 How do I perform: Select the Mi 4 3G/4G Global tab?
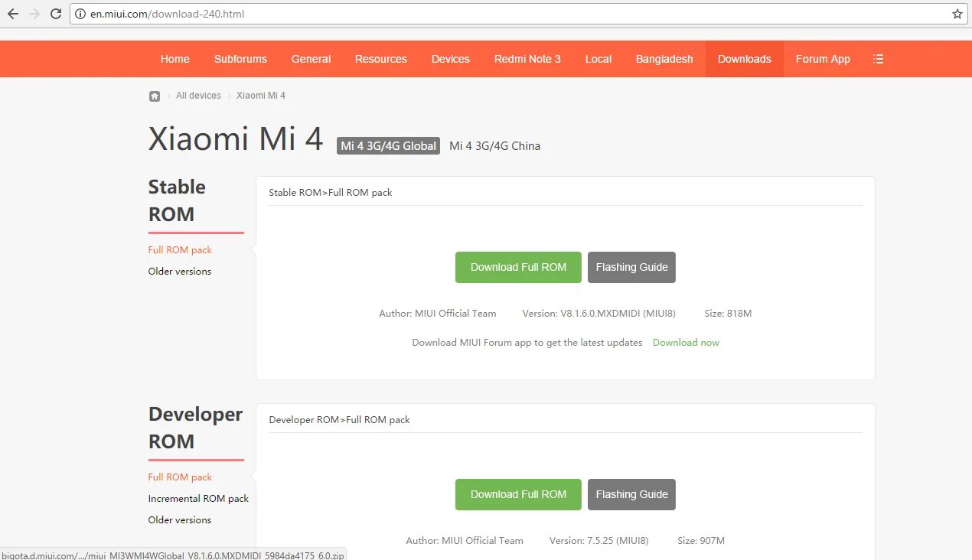(389, 146)
